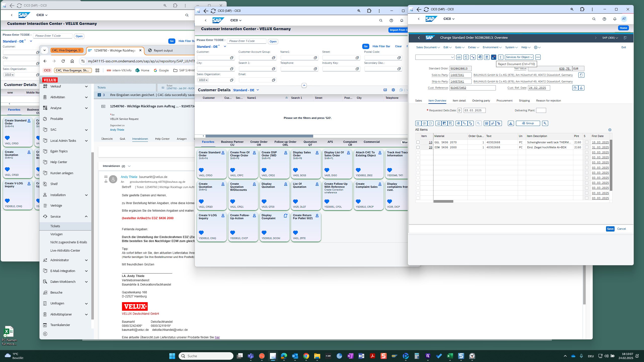Viewport: 644px width, 362px height.
Task: Expand the Verkauf section in C4C sidebar
Action: click(86, 86)
